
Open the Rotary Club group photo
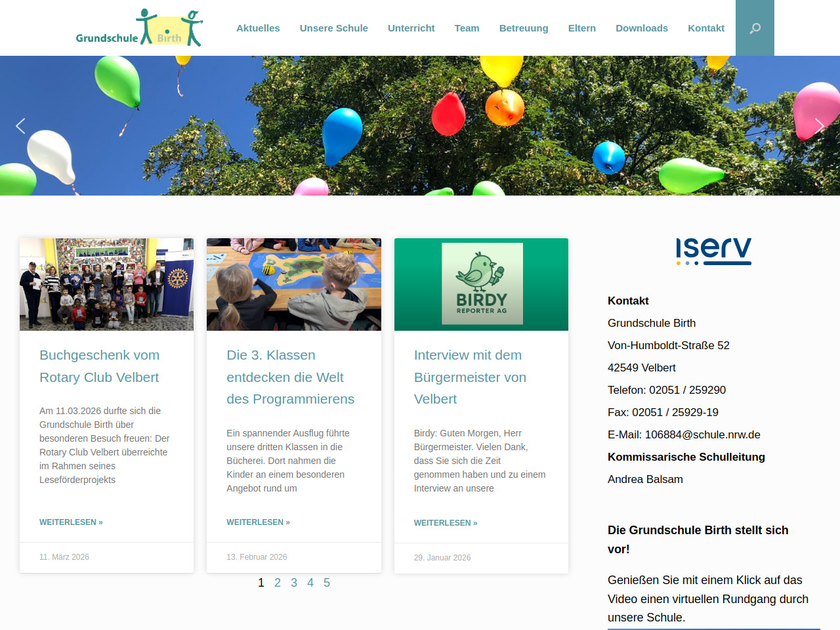pyautogui.click(x=106, y=284)
